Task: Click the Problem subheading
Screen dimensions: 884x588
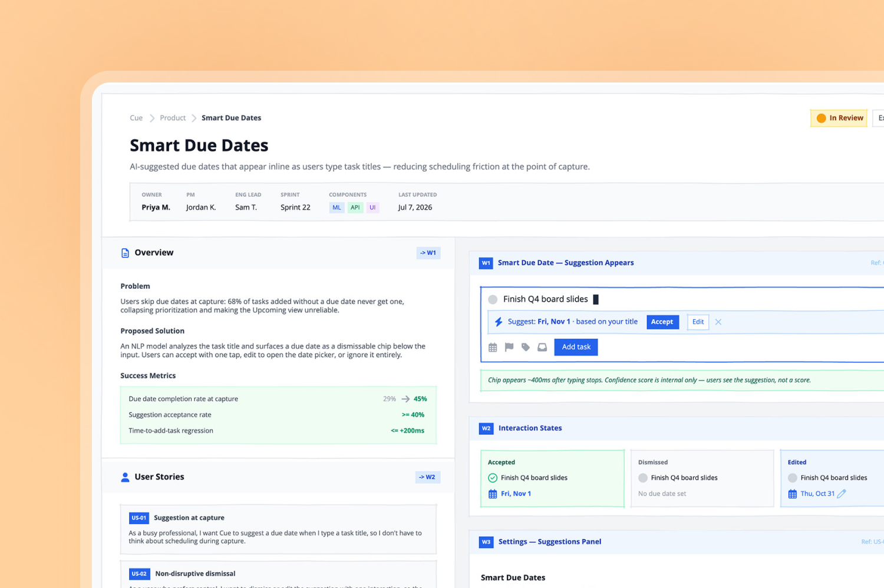Action: pos(135,286)
